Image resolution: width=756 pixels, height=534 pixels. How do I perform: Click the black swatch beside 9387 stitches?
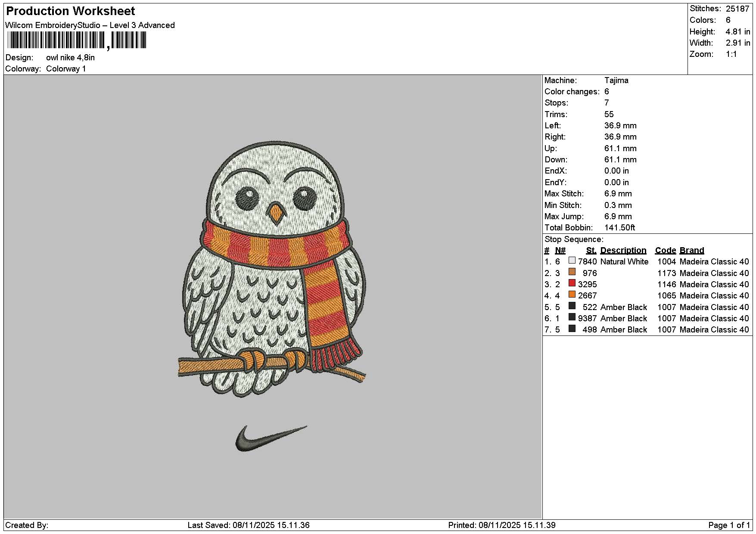pyautogui.click(x=572, y=317)
